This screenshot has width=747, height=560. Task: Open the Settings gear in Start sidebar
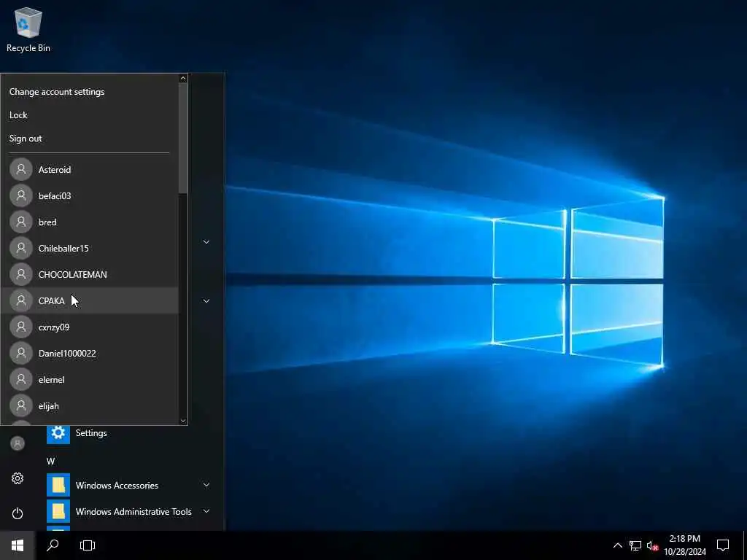click(x=18, y=478)
